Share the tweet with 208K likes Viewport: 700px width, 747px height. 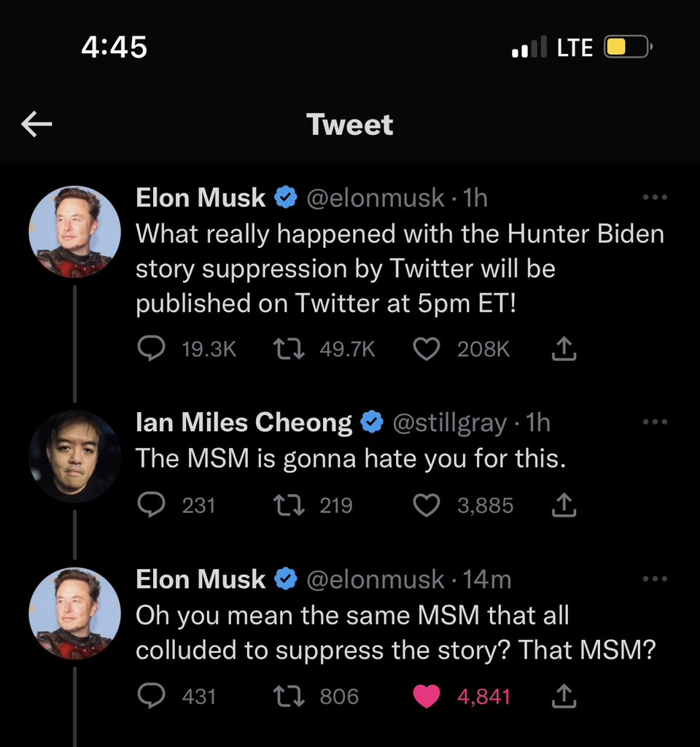tap(564, 349)
